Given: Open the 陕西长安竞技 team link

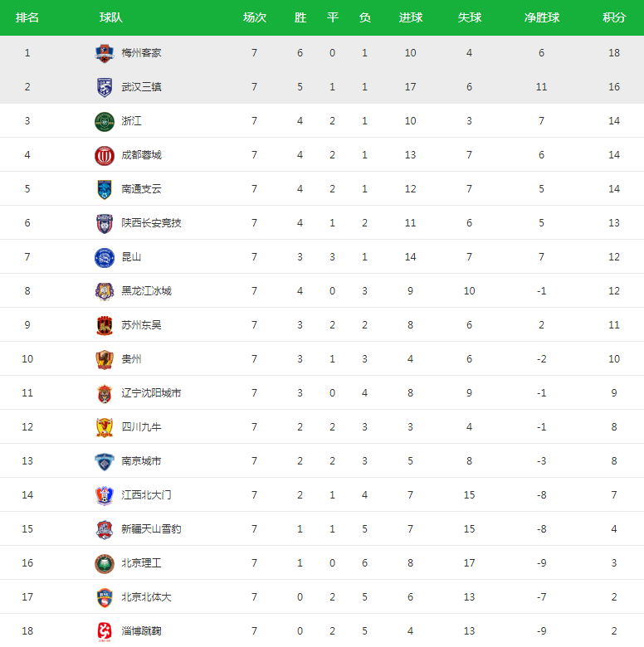Looking at the screenshot, I should [151, 223].
